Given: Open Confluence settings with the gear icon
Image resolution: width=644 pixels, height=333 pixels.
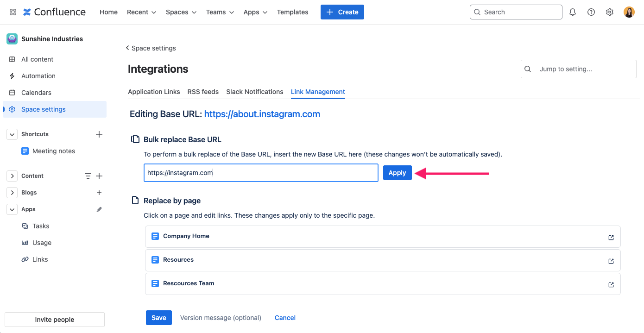Looking at the screenshot, I should (x=609, y=12).
